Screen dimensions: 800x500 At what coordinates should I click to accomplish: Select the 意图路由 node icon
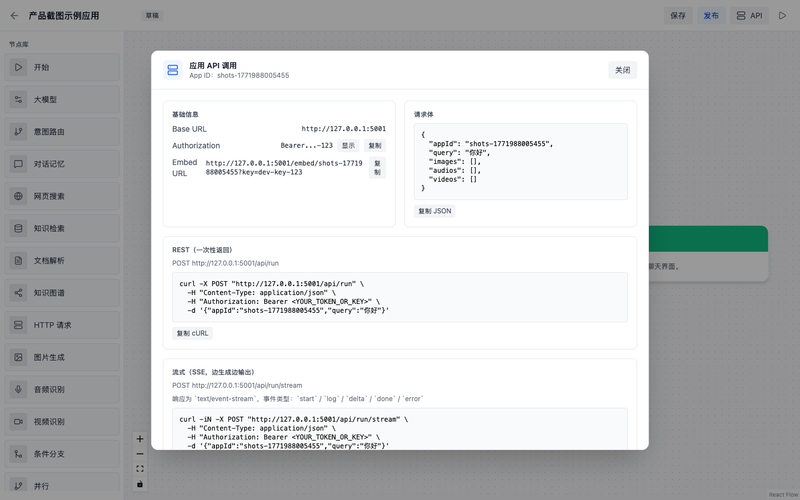coord(18,132)
